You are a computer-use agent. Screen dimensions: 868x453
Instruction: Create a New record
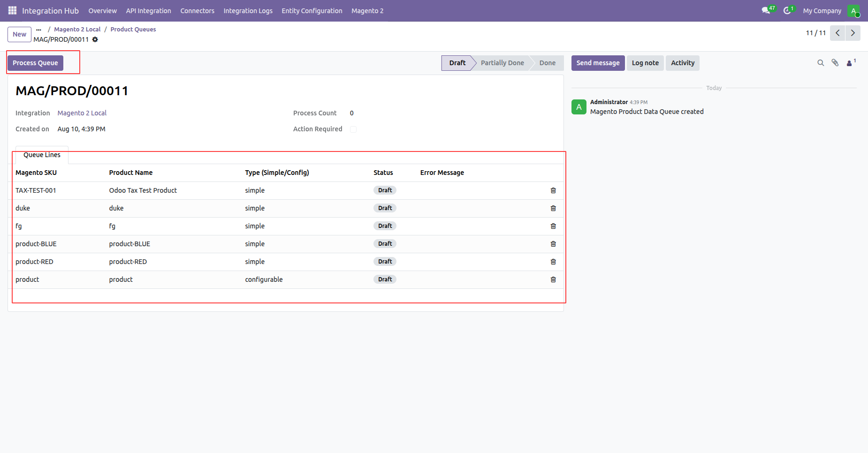pyautogui.click(x=19, y=34)
